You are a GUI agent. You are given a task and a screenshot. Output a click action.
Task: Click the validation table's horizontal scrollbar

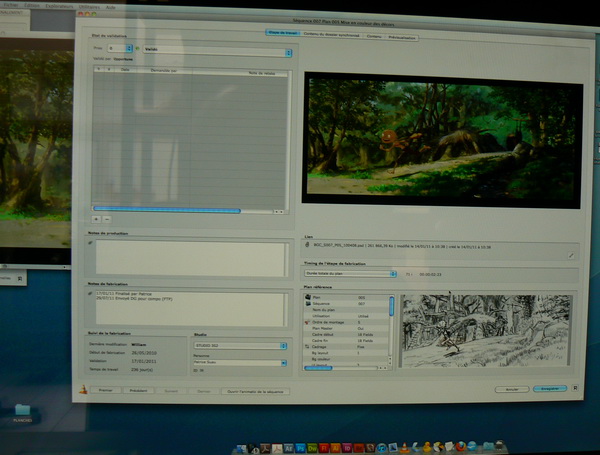point(170,210)
